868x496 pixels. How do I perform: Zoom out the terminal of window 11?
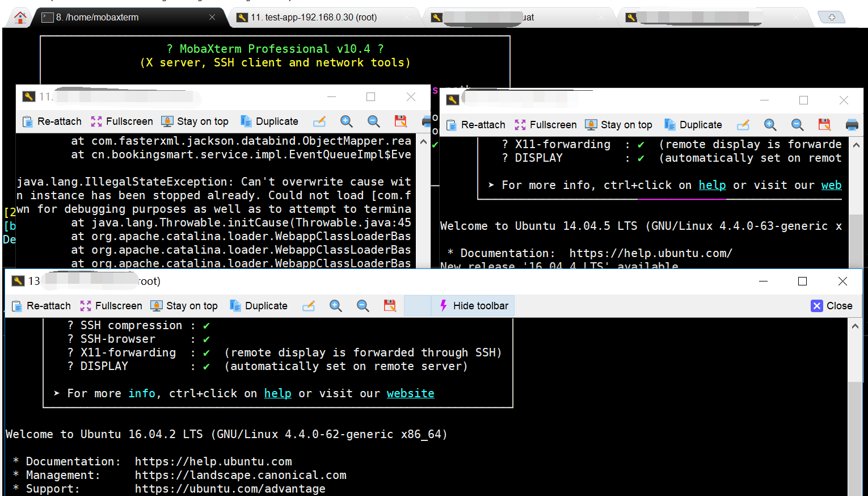(374, 121)
